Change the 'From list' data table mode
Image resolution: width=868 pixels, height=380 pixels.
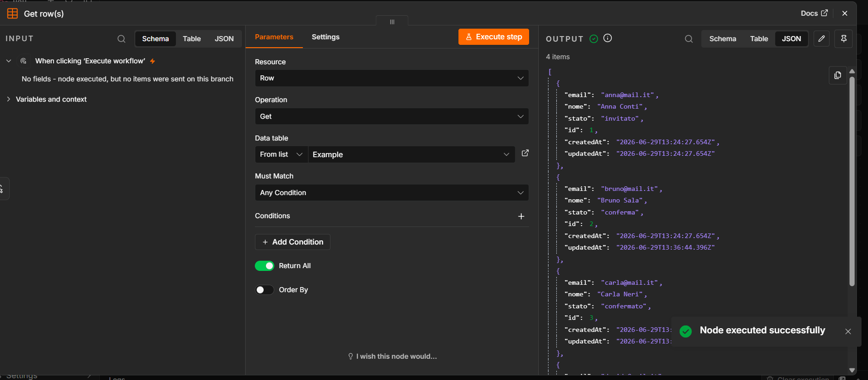click(281, 154)
